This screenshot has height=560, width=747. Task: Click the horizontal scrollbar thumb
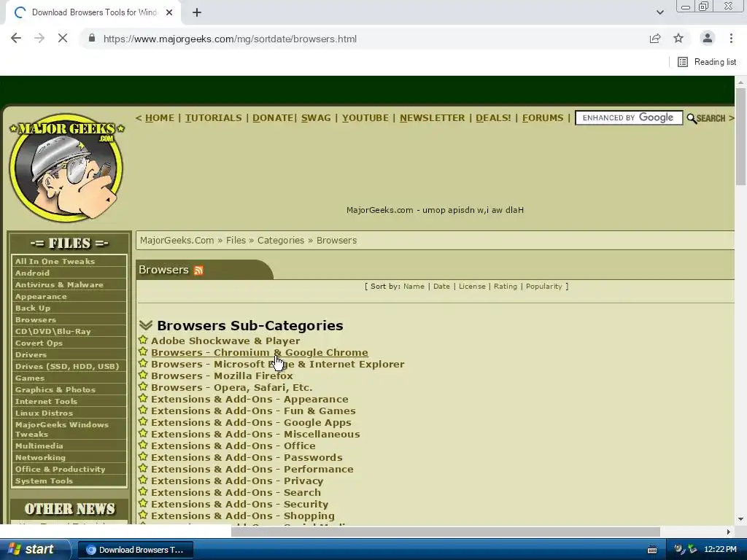point(446,532)
